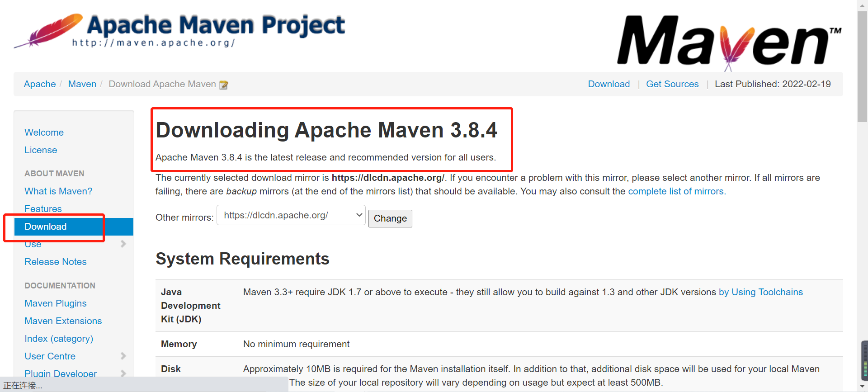Image resolution: width=868 pixels, height=392 pixels.
Task: Click the scrollbar down arrow
Action: [862, 387]
